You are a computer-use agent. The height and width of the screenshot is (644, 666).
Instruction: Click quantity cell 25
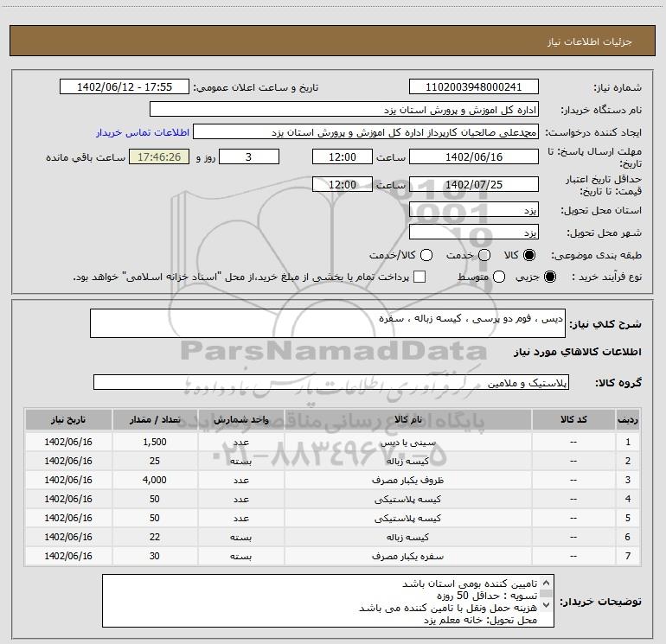point(155,461)
